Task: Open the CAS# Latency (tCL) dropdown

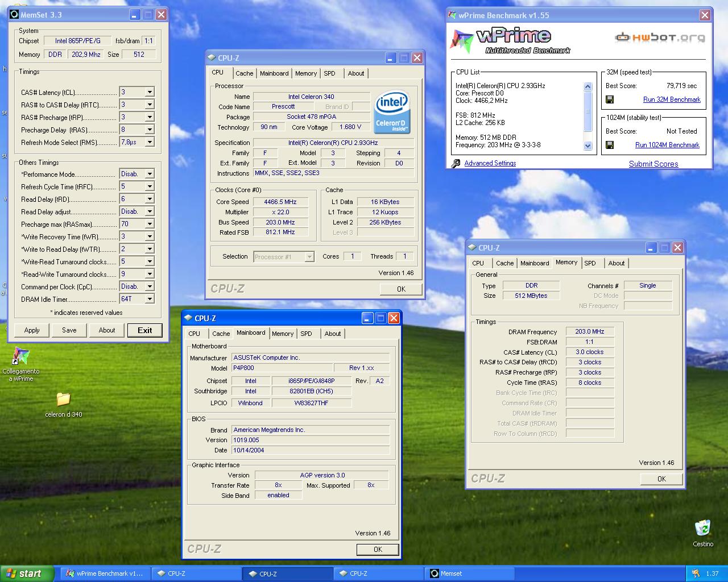Action: pyautogui.click(x=150, y=92)
